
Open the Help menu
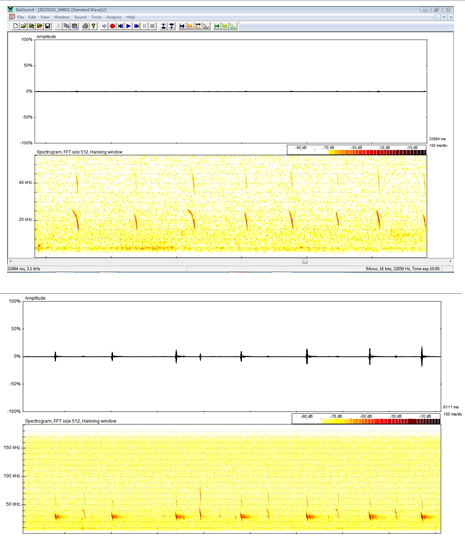tap(130, 17)
